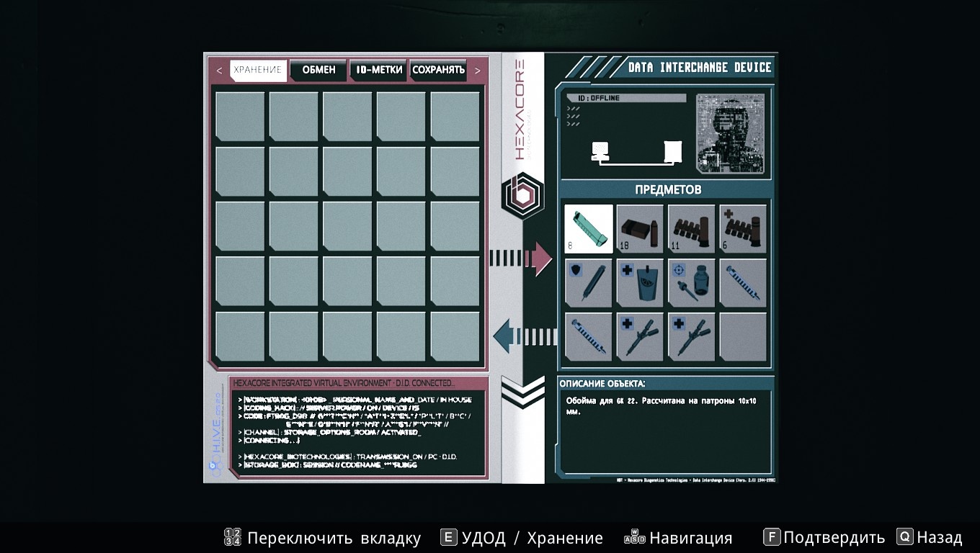Click the computer-to-device connection icon
980x553 pixels.
pyautogui.click(x=636, y=152)
